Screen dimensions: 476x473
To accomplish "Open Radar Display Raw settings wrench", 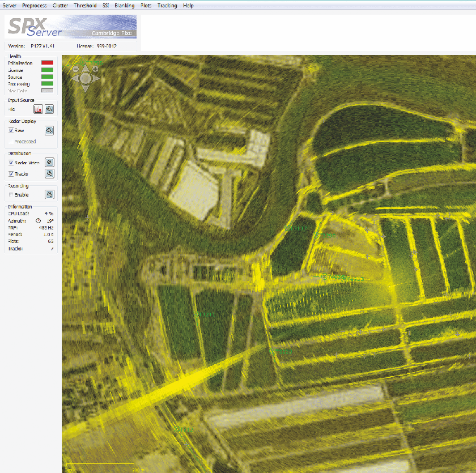I will coord(49,131).
